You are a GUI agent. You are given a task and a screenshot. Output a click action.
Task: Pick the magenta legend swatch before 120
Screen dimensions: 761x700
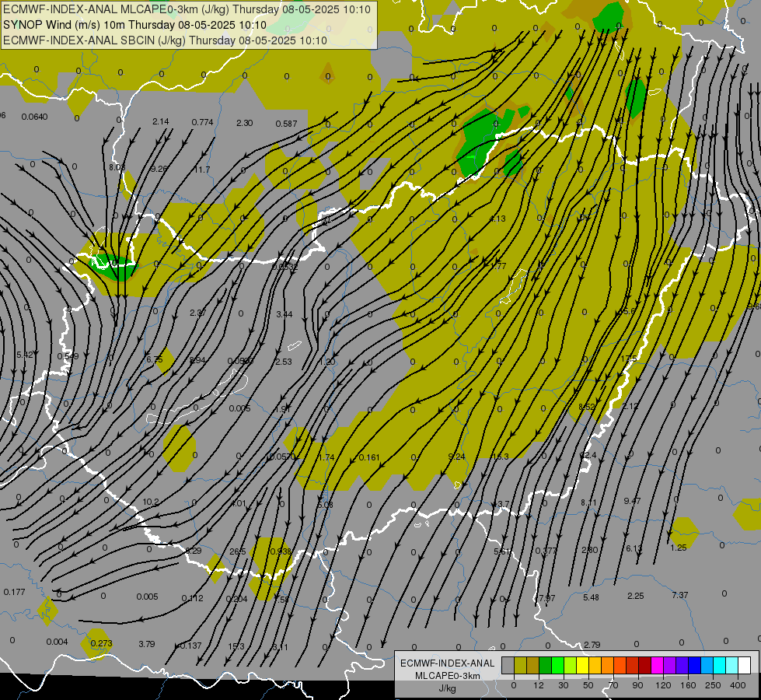click(x=658, y=665)
